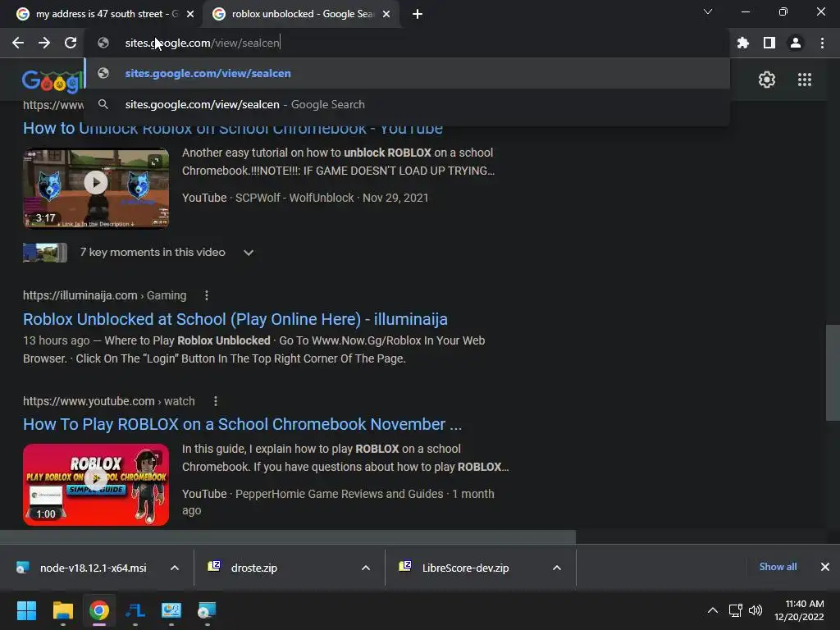
Task: Click 'Show all' downloads
Action: (778, 567)
